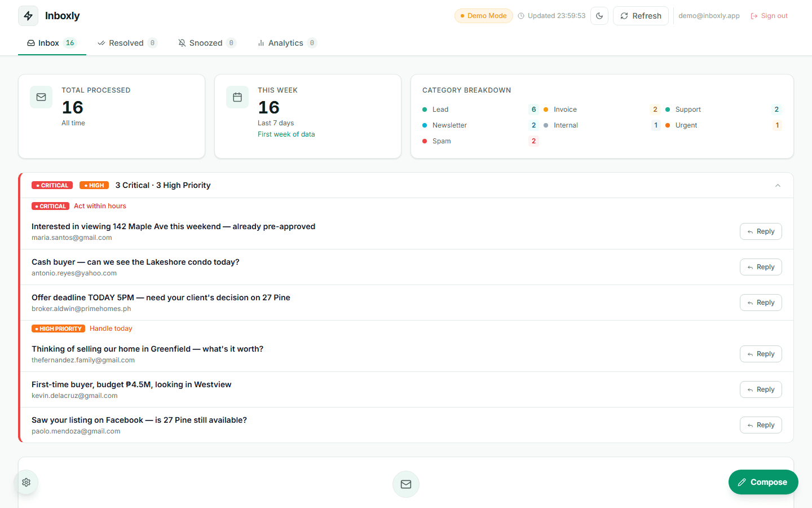Sign out of the account
812x508 pixels.
[769, 16]
